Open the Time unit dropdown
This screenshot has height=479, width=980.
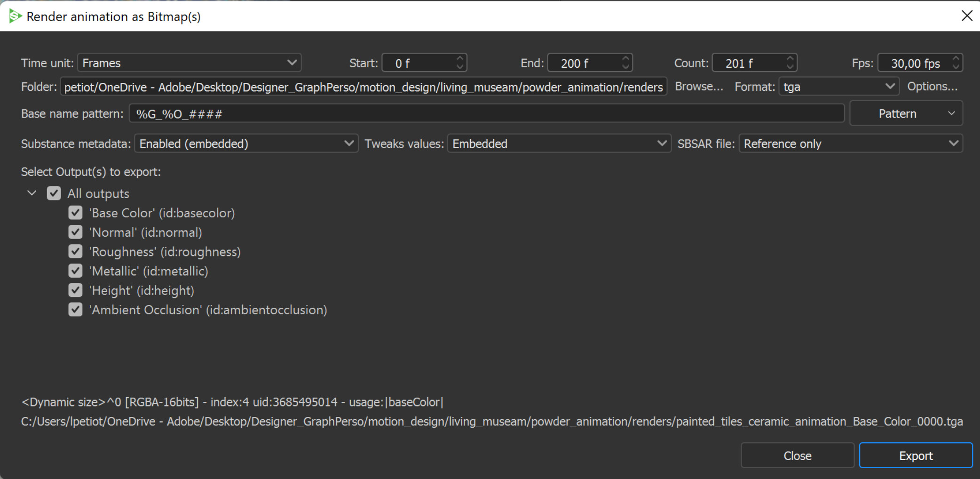point(189,63)
